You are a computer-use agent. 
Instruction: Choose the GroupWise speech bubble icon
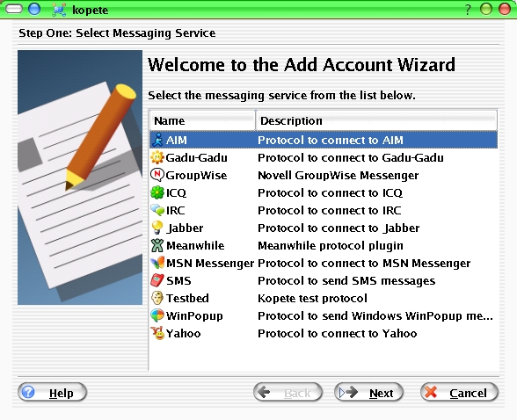tap(157, 175)
